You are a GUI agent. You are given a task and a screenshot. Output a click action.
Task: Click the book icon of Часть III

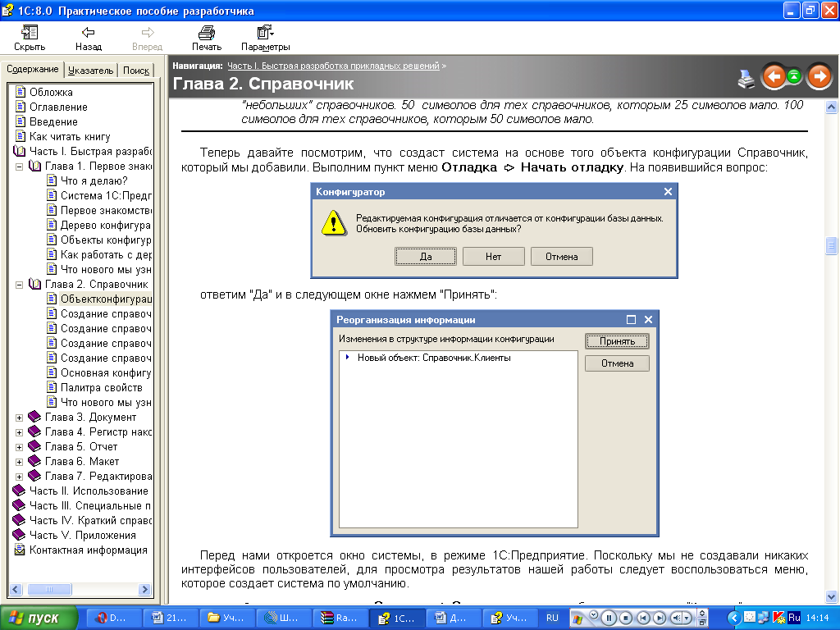20,504
